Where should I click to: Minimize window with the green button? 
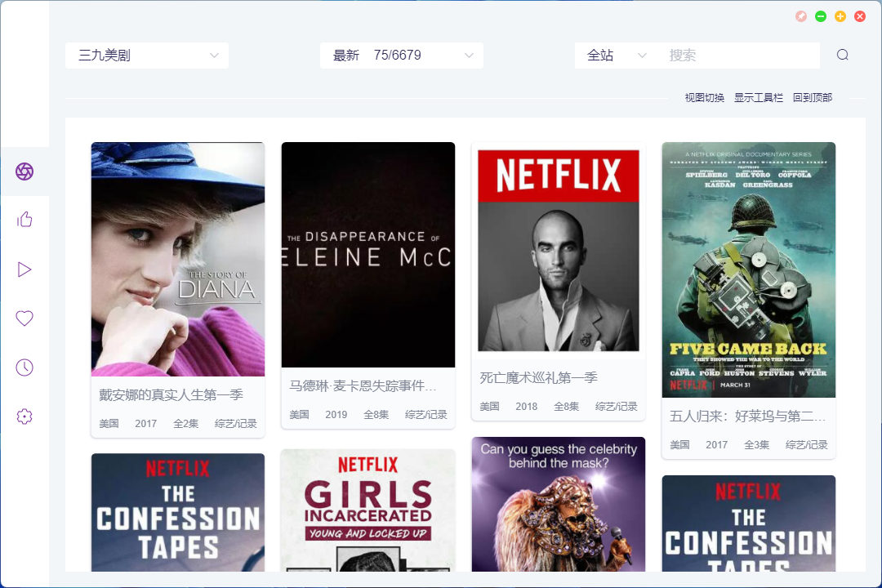[821, 16]
